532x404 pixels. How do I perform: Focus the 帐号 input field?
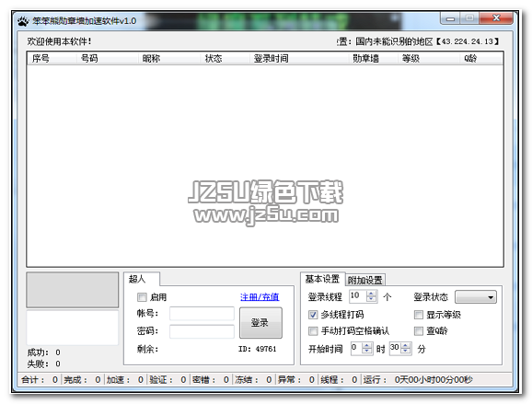click(202, 314)
